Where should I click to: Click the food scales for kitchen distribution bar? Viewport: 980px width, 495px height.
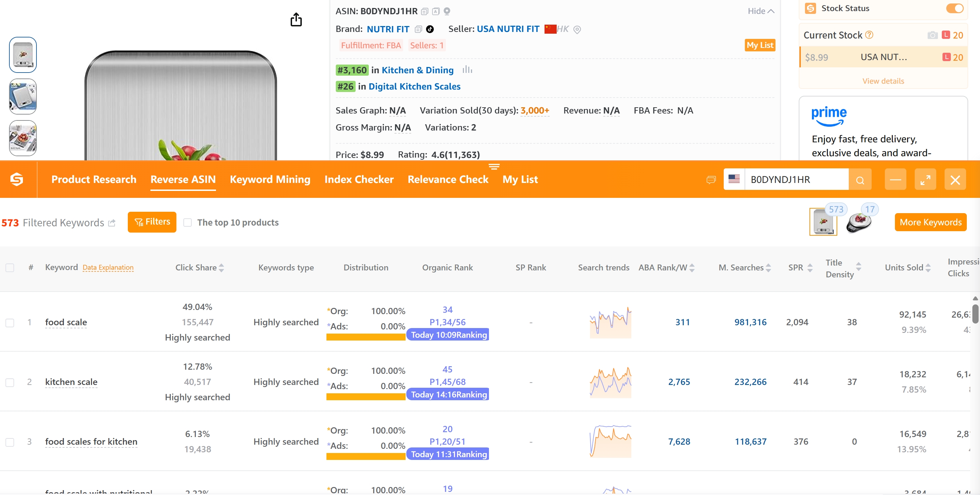(x=366, y=456)
